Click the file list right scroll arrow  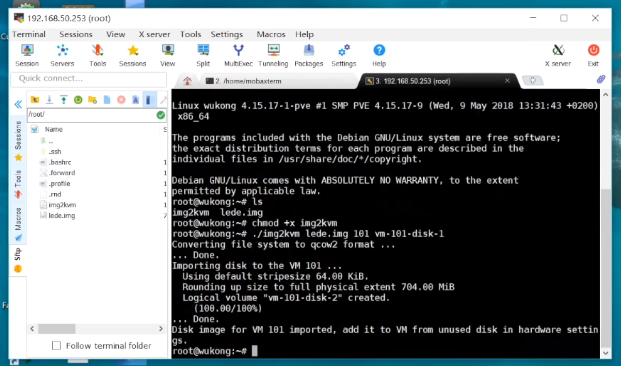point(161,329)
